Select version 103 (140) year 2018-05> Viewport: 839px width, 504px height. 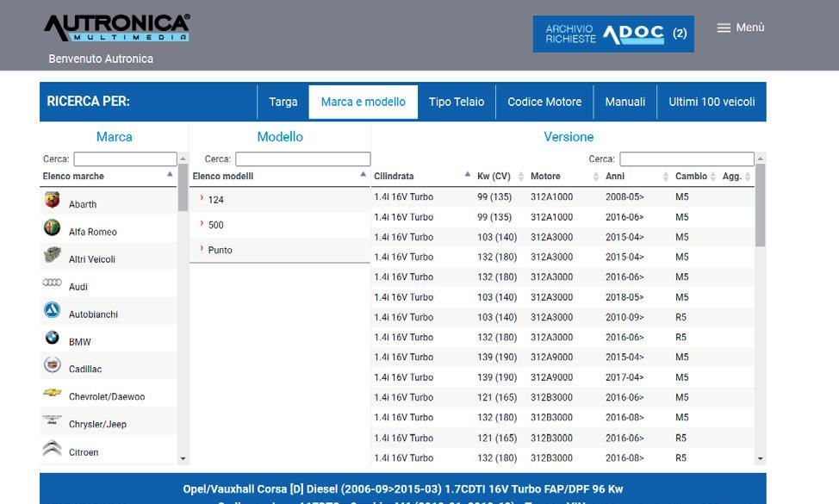pyautogui.click(x=562, y=297)
